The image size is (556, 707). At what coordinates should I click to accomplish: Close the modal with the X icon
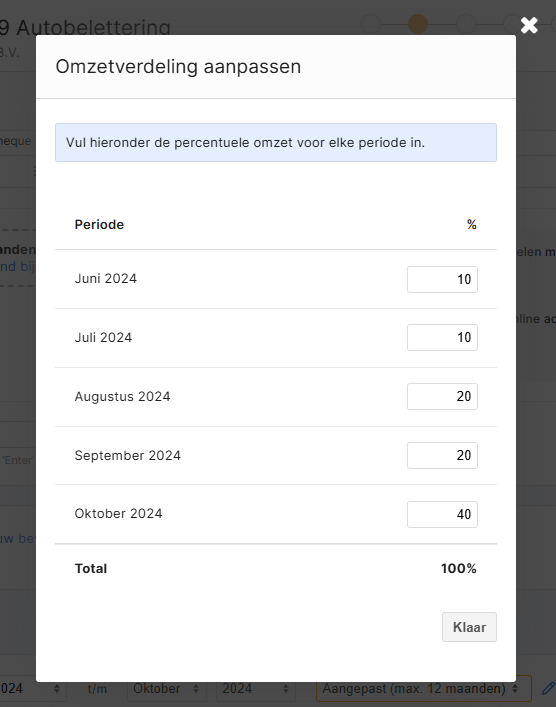[529, 25]
